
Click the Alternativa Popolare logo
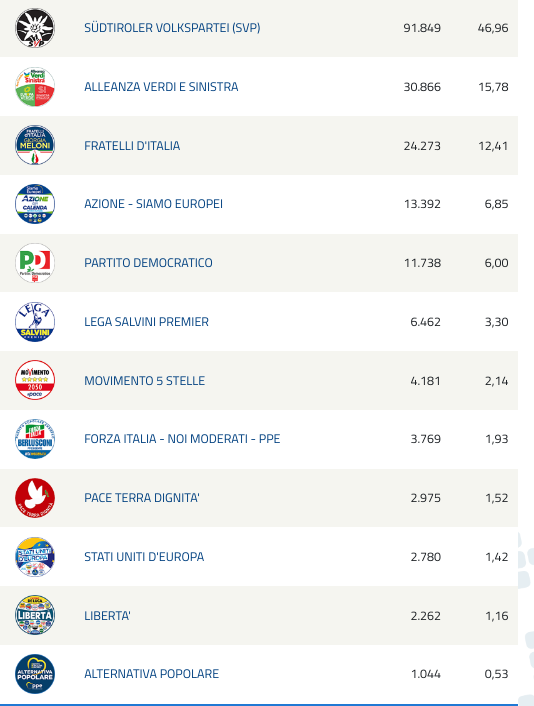[35, 674]
